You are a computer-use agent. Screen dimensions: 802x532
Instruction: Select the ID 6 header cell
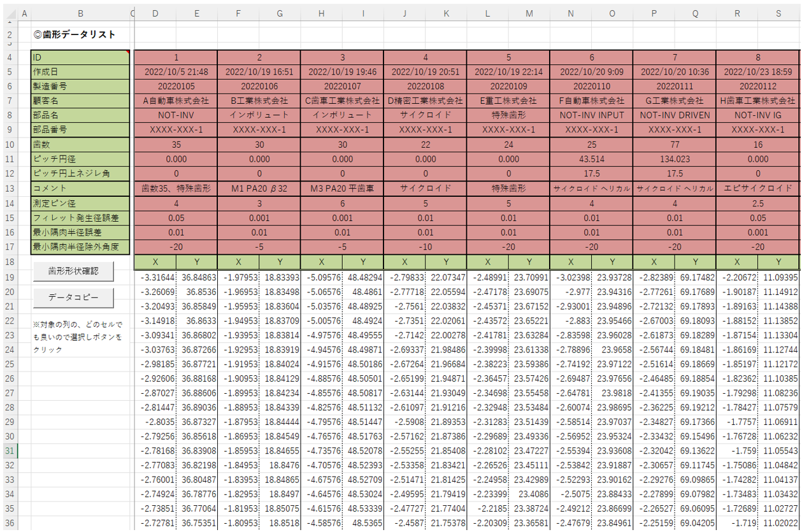[x=591, y=57]
